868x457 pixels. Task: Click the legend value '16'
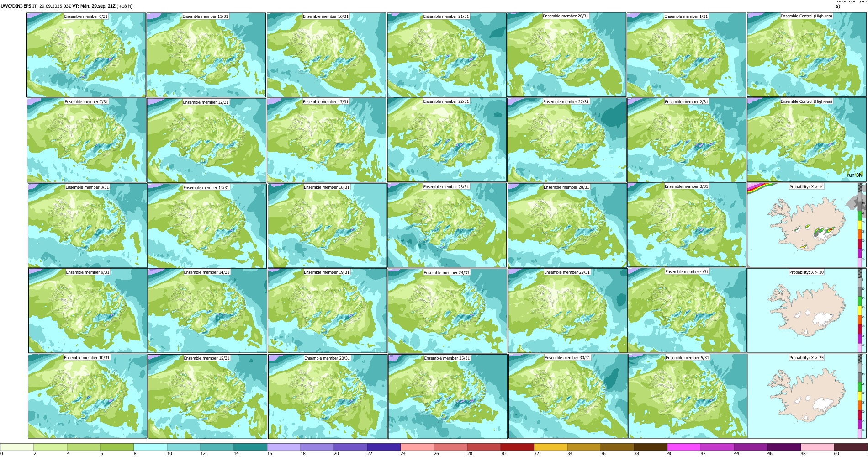click(x=270, y=454)
